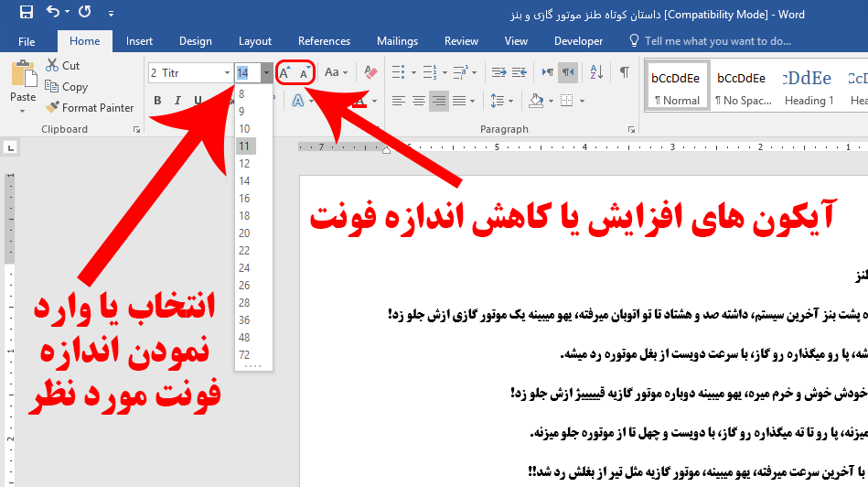Click the Sort A-Z icon

pos(596,72)
